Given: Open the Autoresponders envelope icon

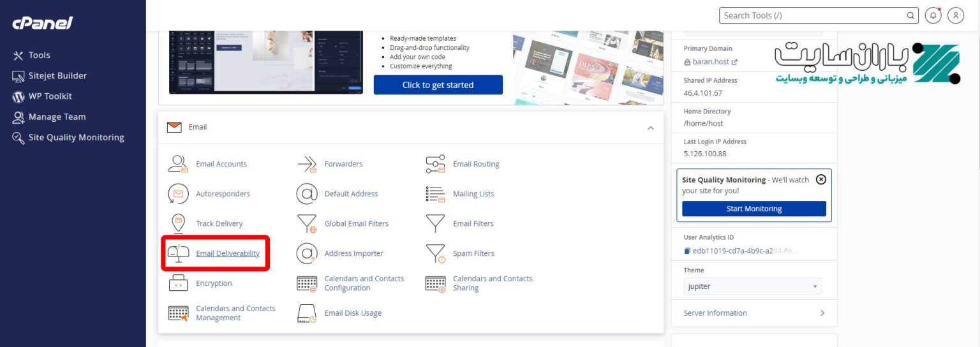Looking at the screenshot, I should pos(178,194).
